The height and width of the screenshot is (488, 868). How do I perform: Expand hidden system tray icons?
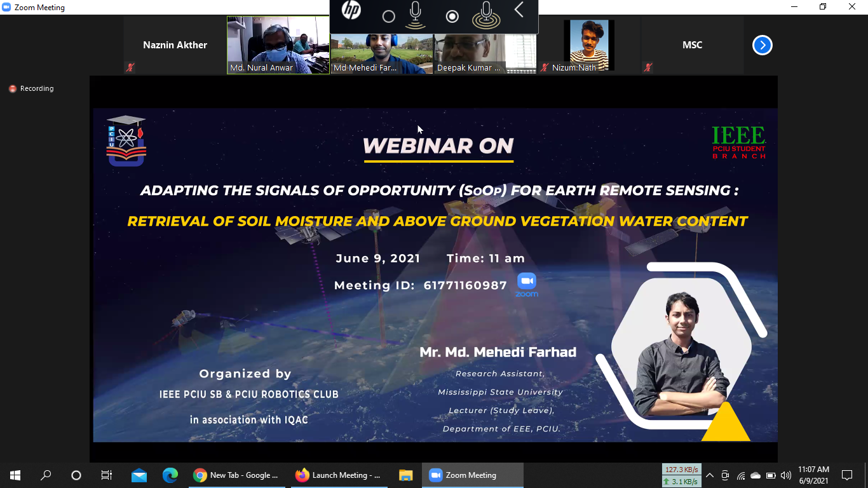click(x=710, y=475)
